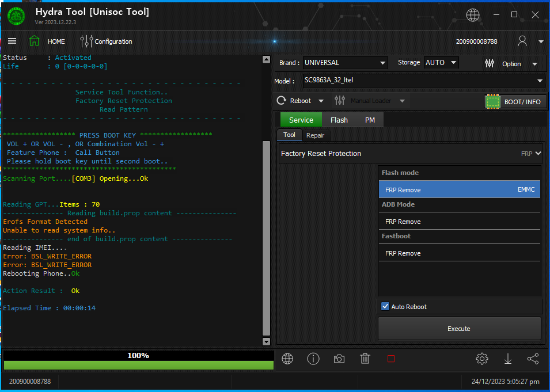The height and width of the screenshot is (392, 550).
Task: Click the 'Scanning Port....[COM3]' log line
Action: point(75,178)
